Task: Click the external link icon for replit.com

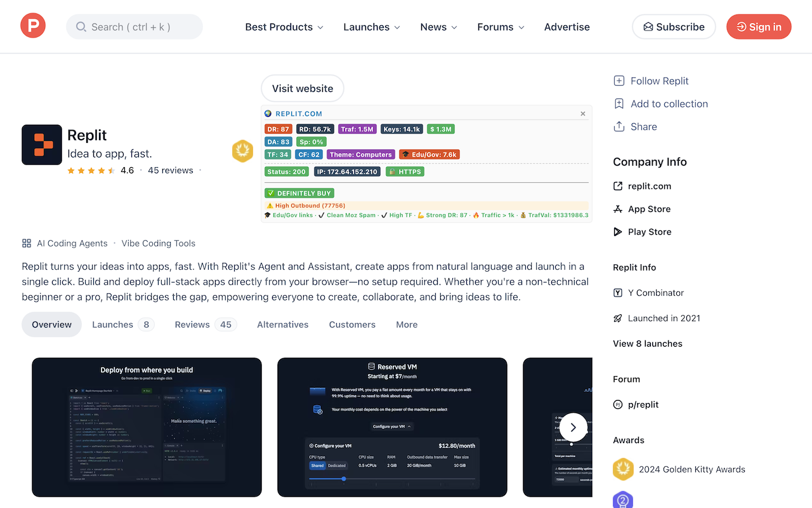Action: click(x=618, y=186)
